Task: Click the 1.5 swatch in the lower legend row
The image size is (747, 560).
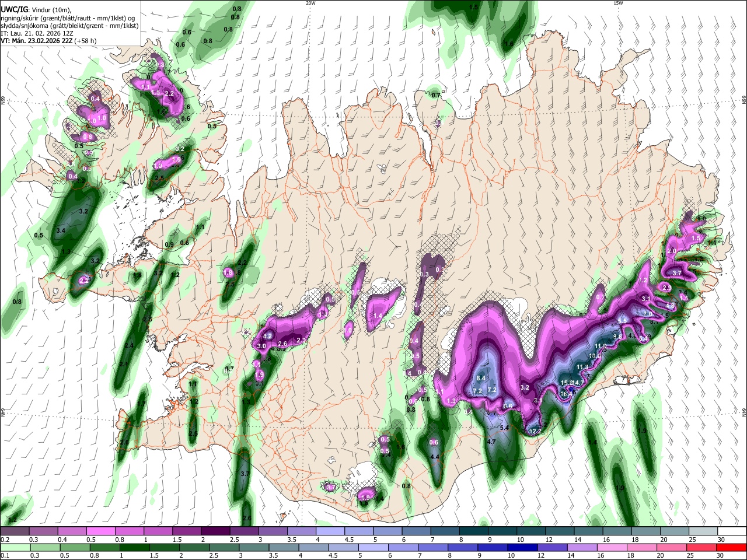Action: tap(164, 547)
